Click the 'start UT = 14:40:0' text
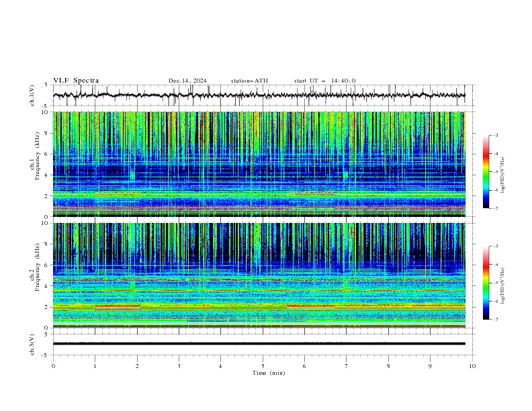The height and width of the screenshot is (411, 532). point(324,81)
